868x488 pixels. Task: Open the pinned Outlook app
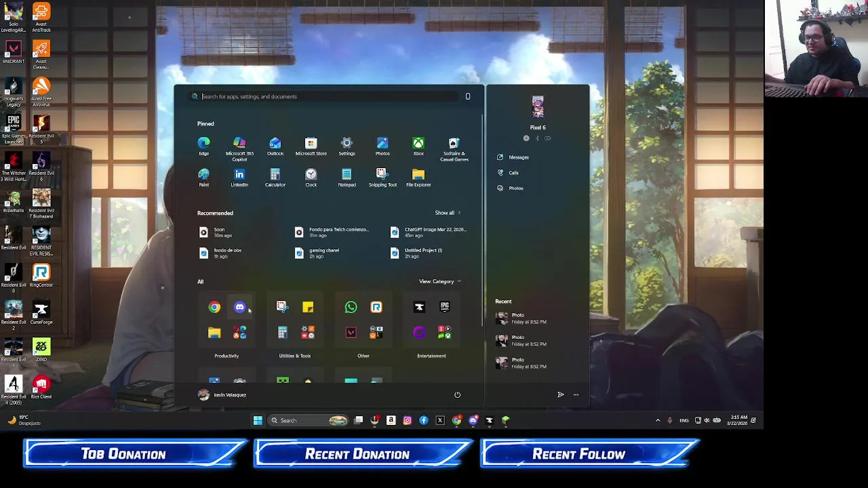[x=275, y=146]
